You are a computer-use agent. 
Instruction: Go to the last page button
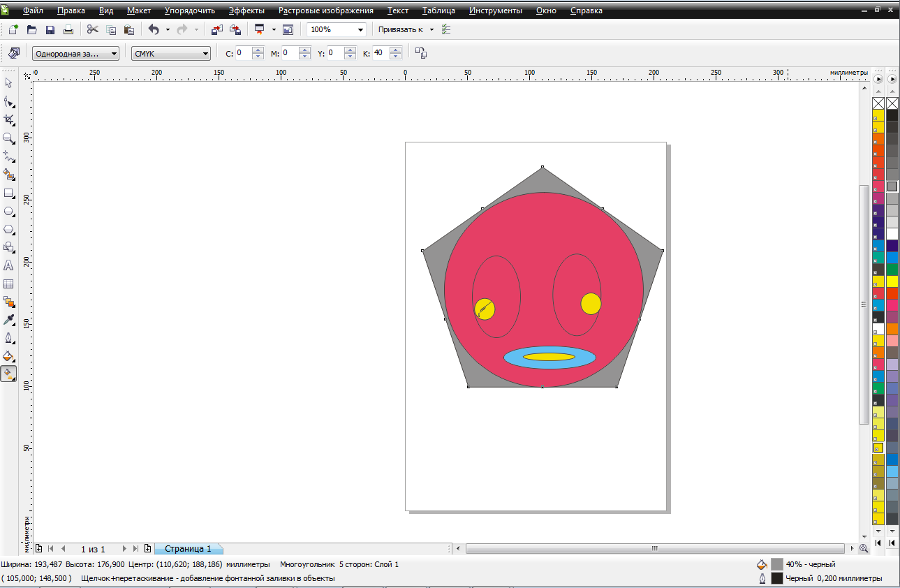point(136,549)
